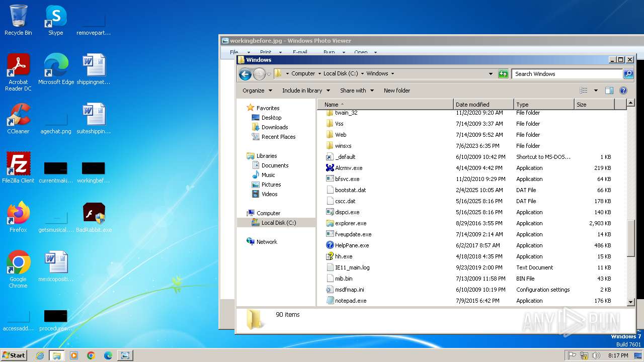Open Photo Viewer Burn menu

[x=329, y=52]
